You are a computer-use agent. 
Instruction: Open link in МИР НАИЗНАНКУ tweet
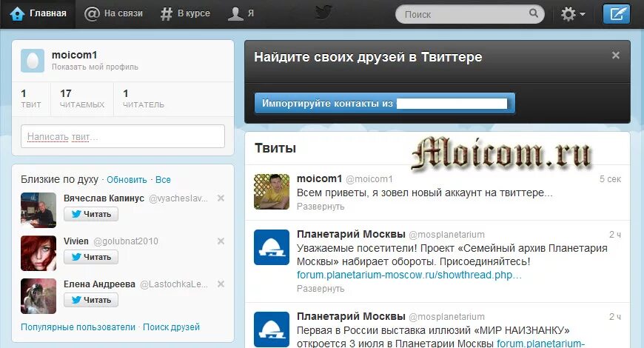pos(540,343)
